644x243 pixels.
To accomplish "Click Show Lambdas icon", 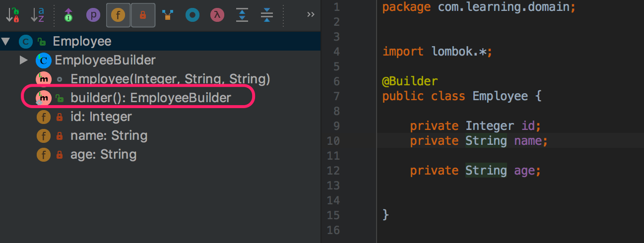I will [x=217, y=15].
